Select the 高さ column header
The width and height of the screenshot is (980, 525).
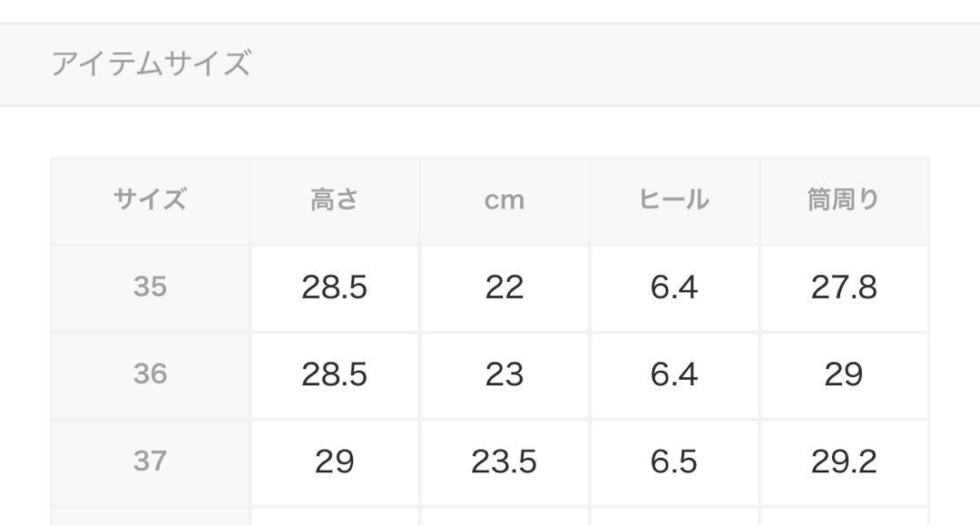(x=334, y=201)
